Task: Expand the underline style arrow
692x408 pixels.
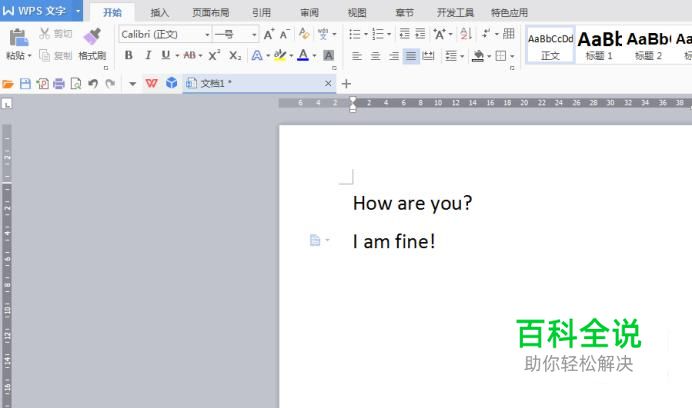Action: pyautogui.click(x=177, y=56)
